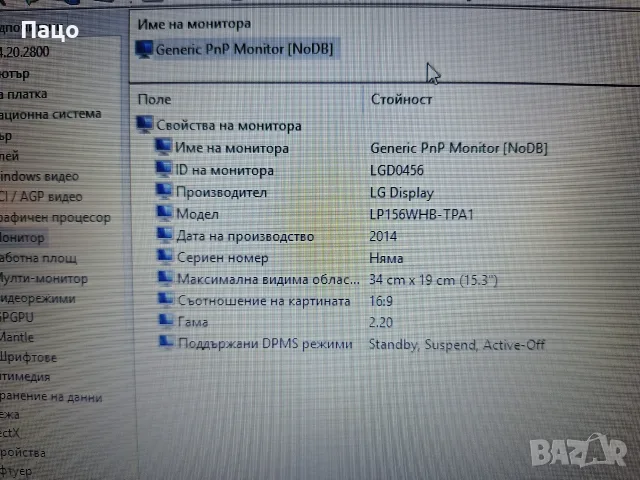Select Generic PnP Monitor [NoDB] list entry
This screenshot has width=640, height=480.
(x=244, y=49)
